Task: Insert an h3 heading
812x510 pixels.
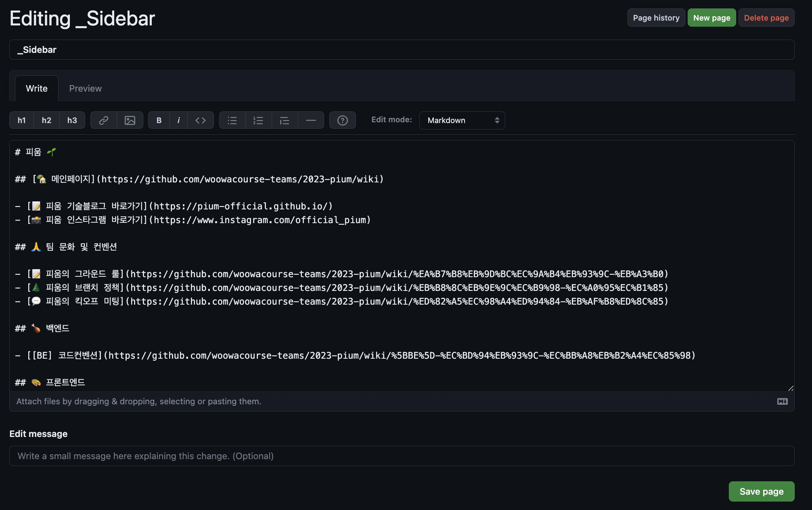Action: (x=72, y=120)
